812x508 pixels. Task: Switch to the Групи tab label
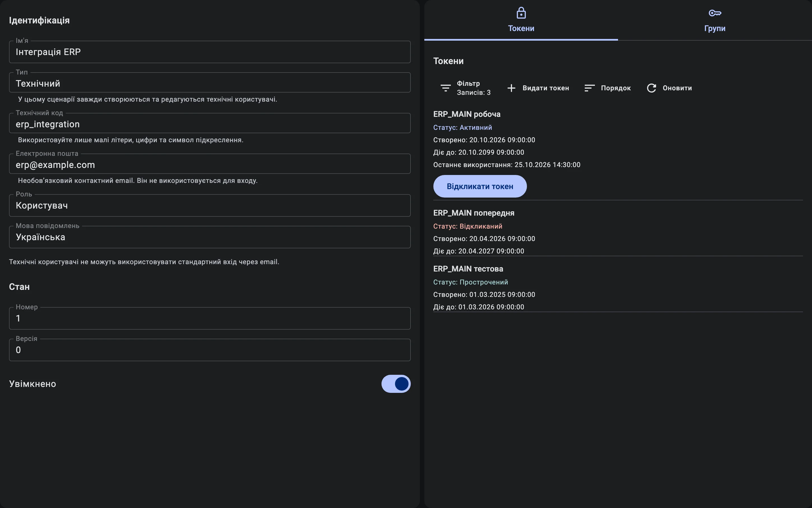coord(715,29)
